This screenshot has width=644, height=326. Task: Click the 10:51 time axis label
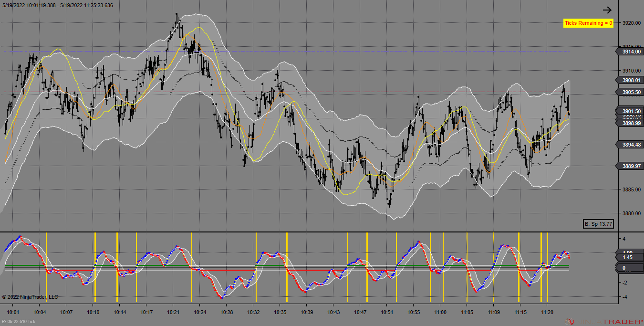click(x=387, y=312)
